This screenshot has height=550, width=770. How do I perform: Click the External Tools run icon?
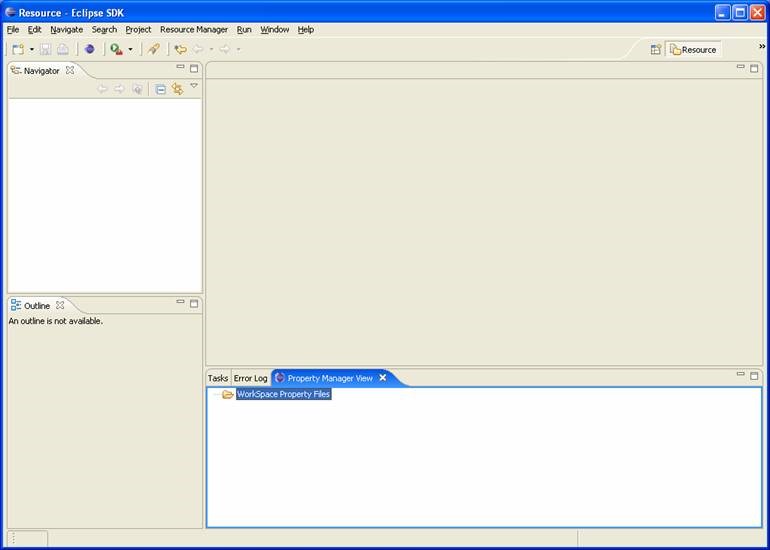pos(116,49)
